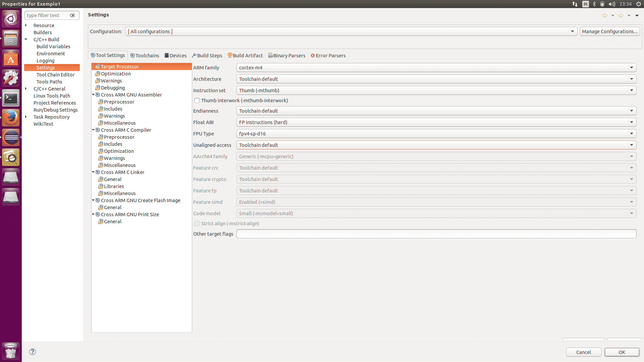Viewport: 644px width, 362px height.
Task: Clear the filter text with eraser icon
Action: pos(72,15)
